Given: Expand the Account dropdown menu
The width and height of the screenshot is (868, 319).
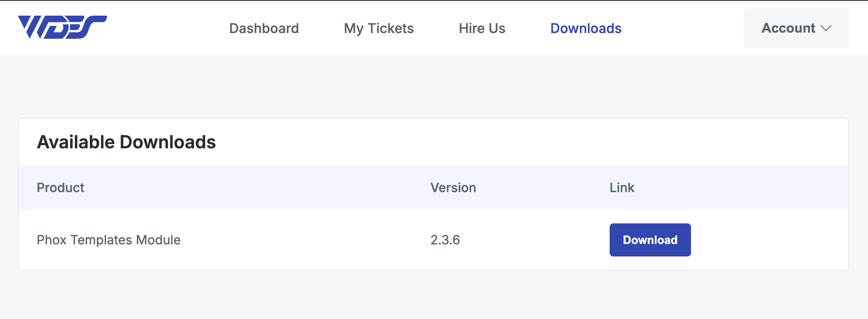Looking at the screenshot, I should tap(796, 28).
